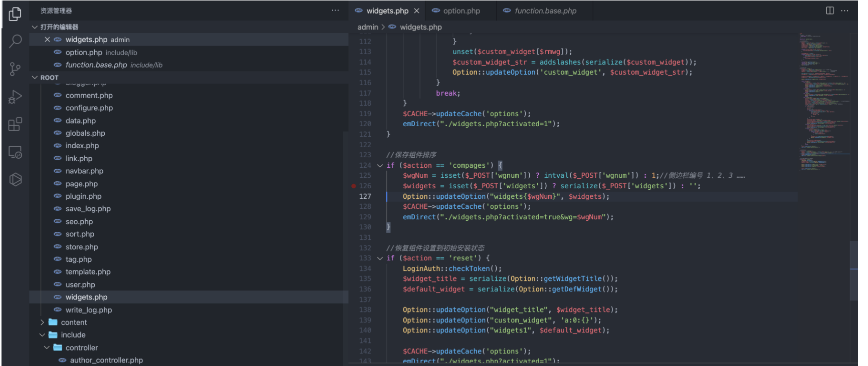Viewport: 868px width, 366px height.
Task: Open template.php from the file tree
Action: [88, 272]
